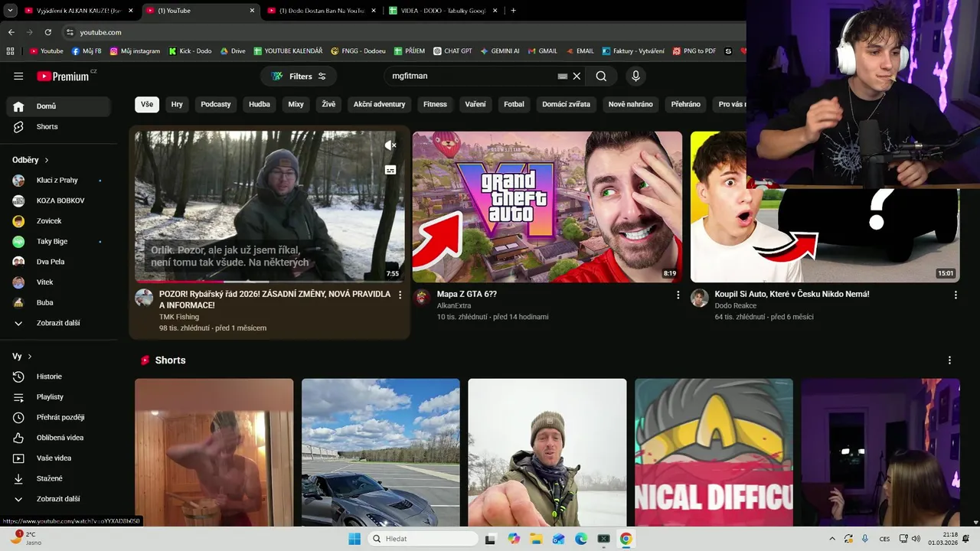Image resolution: width=980 pixels, height=551 pixels.
Task: Show hidden system tray icons chevron
Action: tap(832, 539)
